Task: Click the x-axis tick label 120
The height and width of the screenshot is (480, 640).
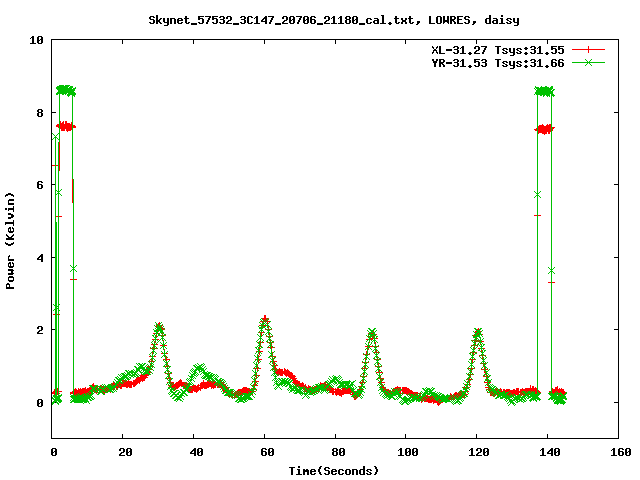Action: 479,452
